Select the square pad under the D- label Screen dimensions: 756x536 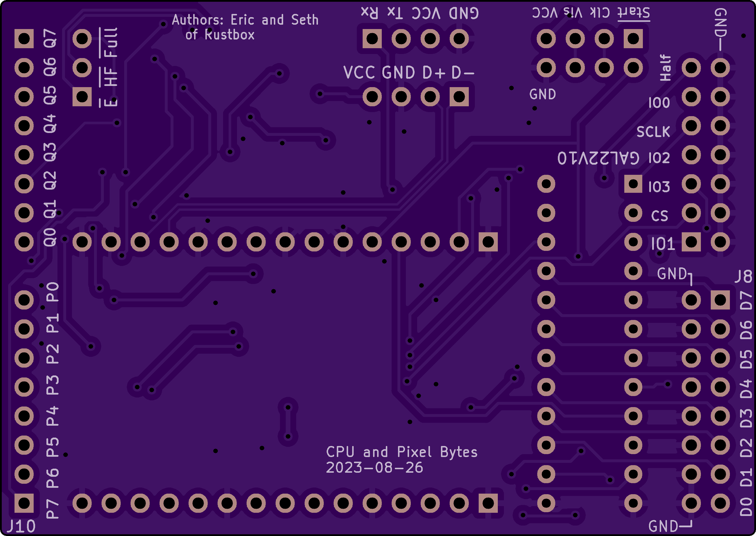tap(459, 97)
